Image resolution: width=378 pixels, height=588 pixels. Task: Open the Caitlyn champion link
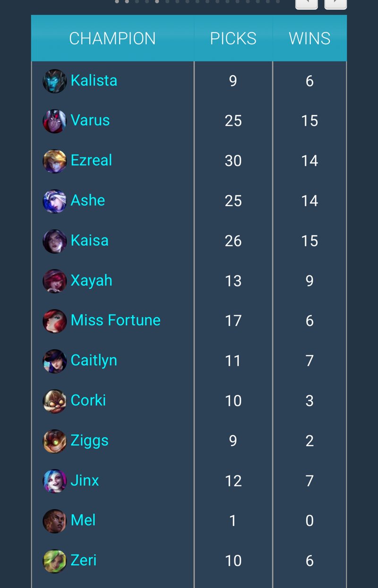coord(94,361)
